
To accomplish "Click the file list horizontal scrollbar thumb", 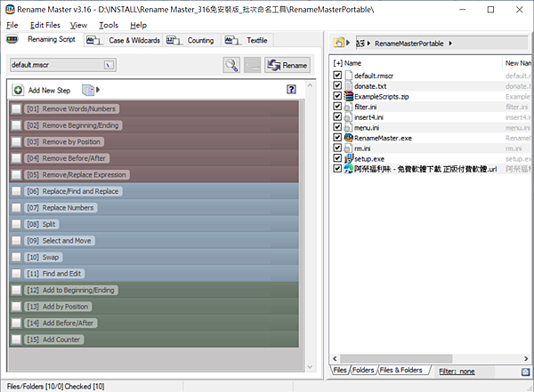I will pyautogui.click(x=396, y=358).
